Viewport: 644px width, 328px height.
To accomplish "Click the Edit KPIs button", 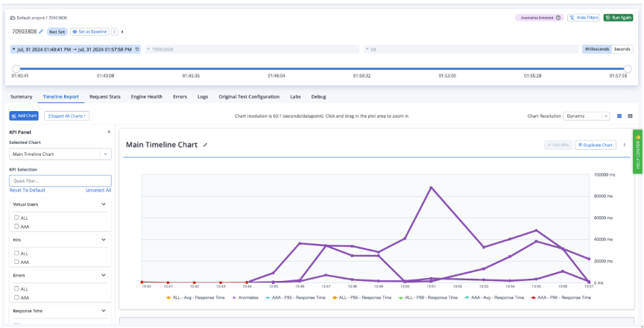I will point(558,145).
